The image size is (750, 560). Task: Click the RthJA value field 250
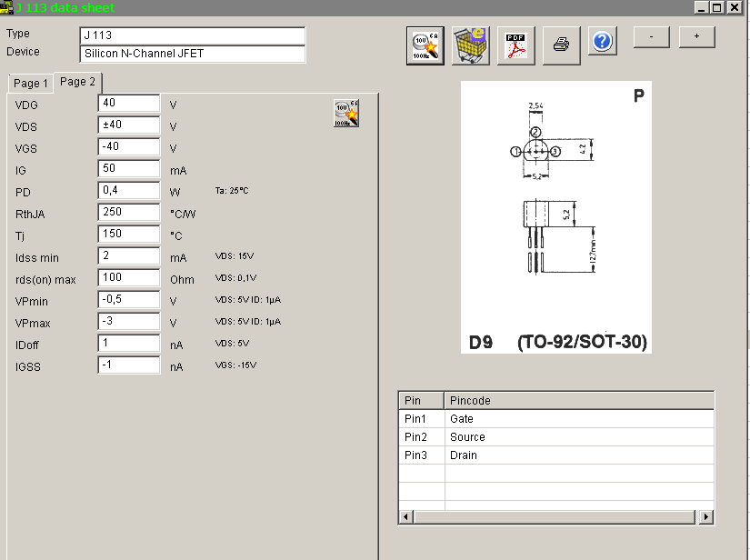point(129,212)
